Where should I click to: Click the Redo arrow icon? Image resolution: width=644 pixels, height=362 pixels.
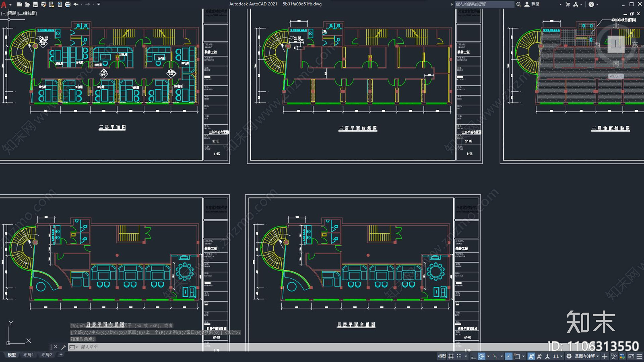coord(88,4)
